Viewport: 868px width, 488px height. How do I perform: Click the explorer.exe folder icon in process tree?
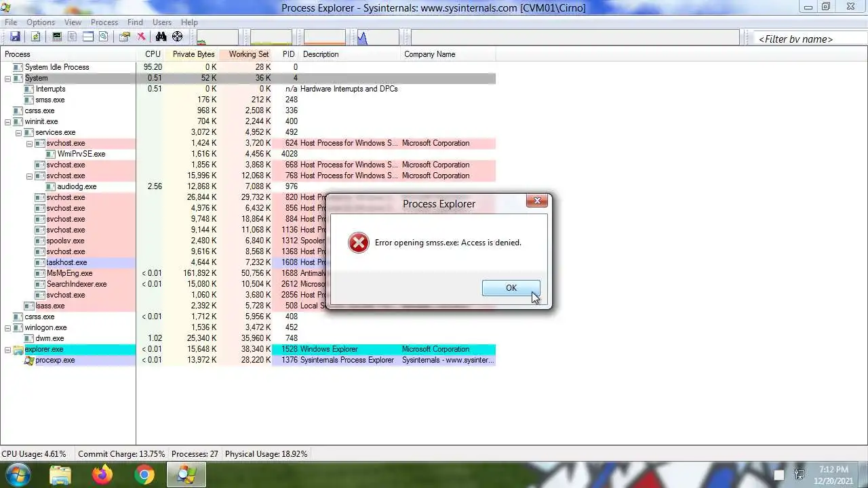tap(18, 350)
